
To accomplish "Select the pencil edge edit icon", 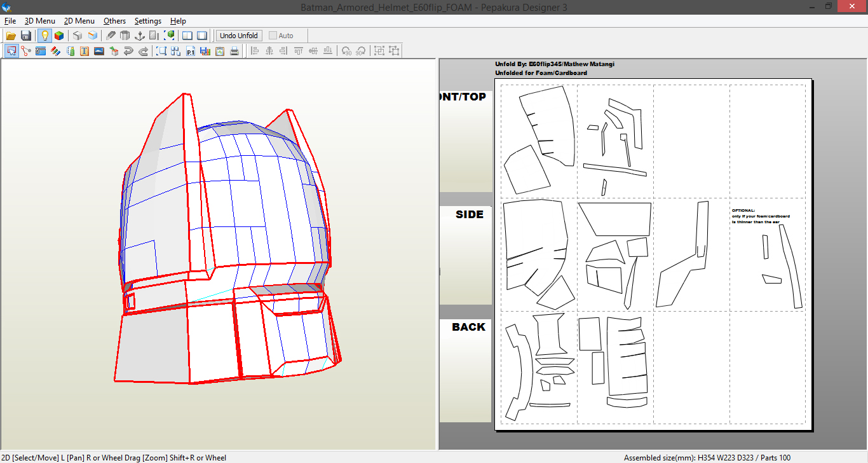I will click(111, 36).
